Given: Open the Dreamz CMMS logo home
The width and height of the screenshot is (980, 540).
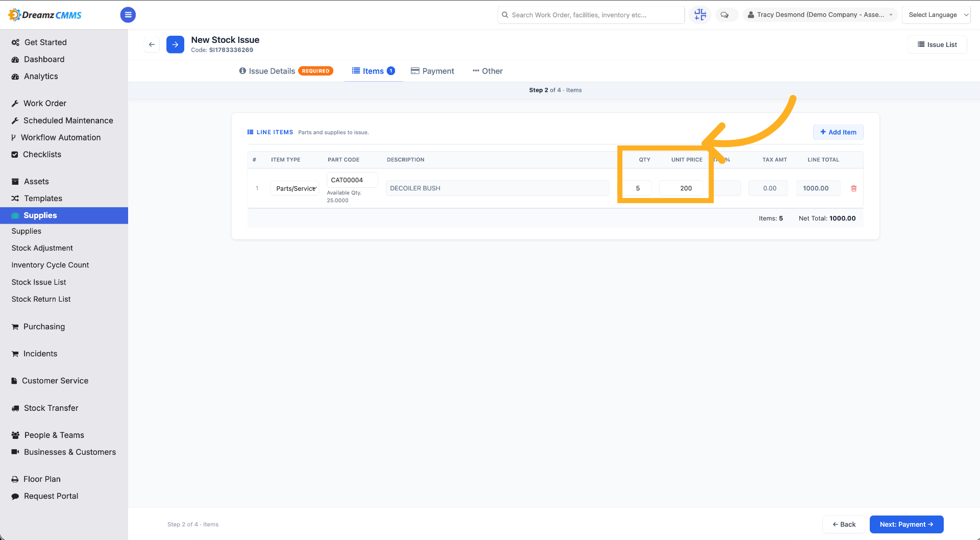Looking at the screenshot, I should (x=45, y=15).
